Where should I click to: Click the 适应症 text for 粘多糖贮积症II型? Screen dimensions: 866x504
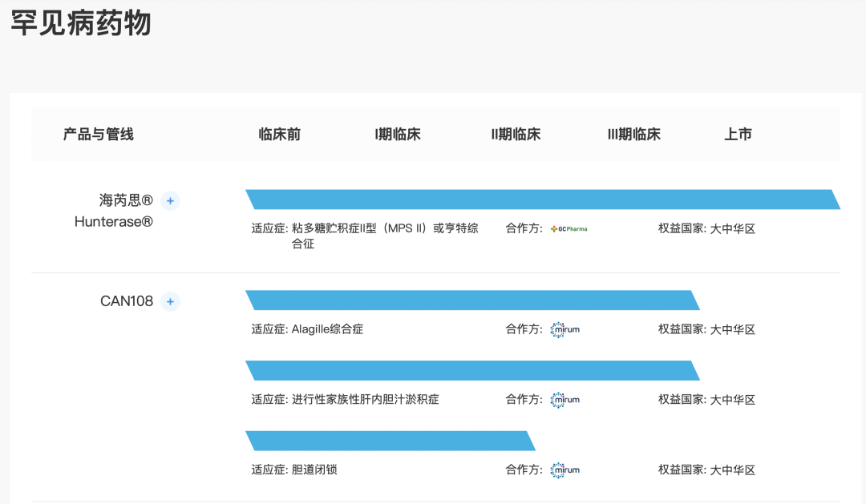tap(361, 228)
